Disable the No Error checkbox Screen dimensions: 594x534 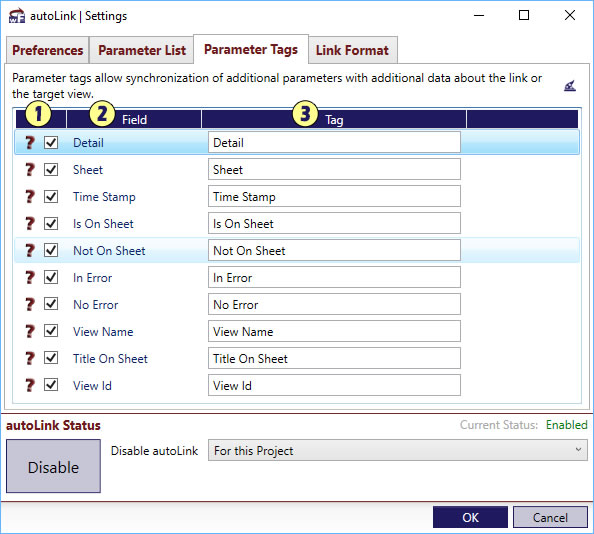tap(51, 304)
